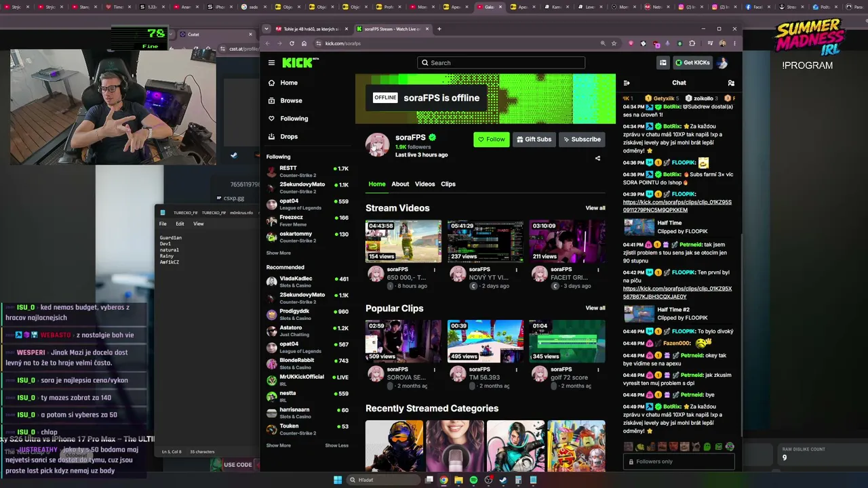Open the leaderboard icon beside Get KICKs
Screen dimensions: 868x488
(663, 63)
